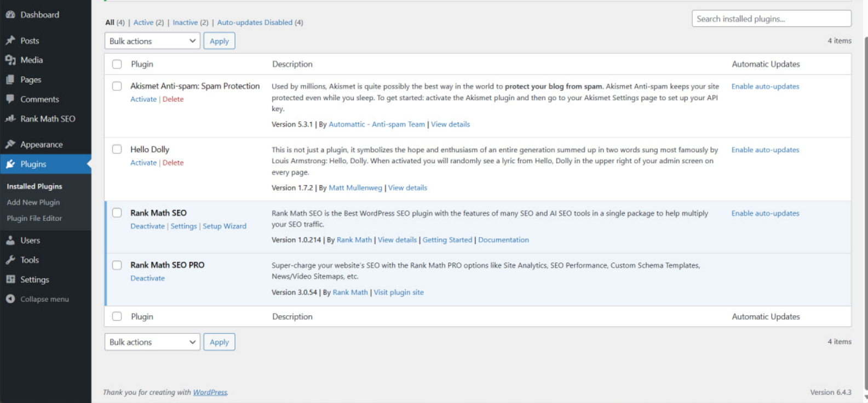The height and width of the screenshot is (403, 868).
Task: Select the Rank Math SEO checkbox
Action: click(117, 213)
